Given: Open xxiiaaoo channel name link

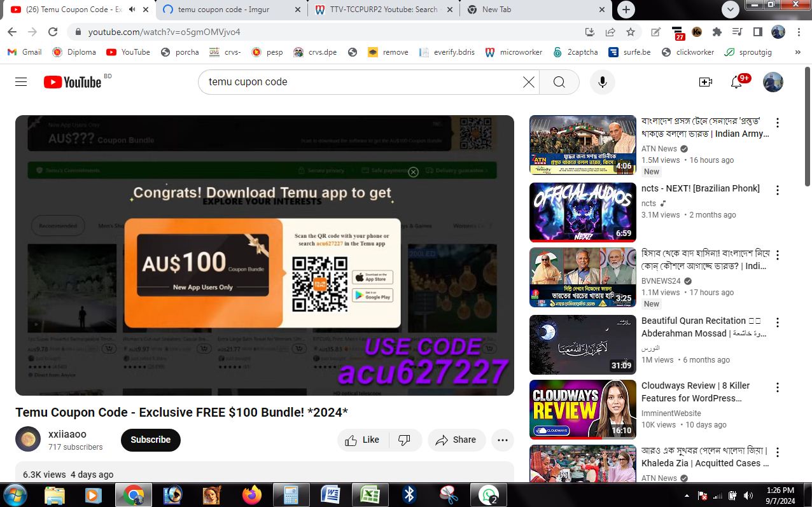Looking at the screenshot, I should pos(67,434).
